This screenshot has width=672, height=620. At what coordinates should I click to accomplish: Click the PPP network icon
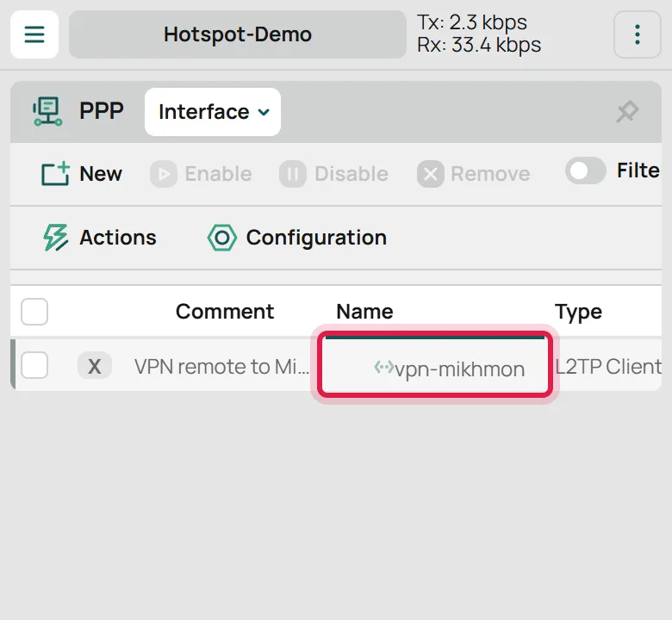coord(47,111)
